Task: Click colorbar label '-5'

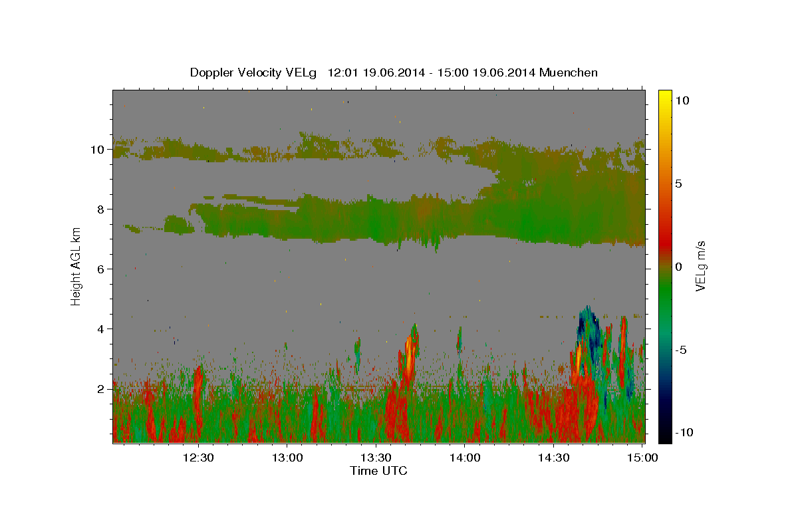Action: (x=680, y=349)
